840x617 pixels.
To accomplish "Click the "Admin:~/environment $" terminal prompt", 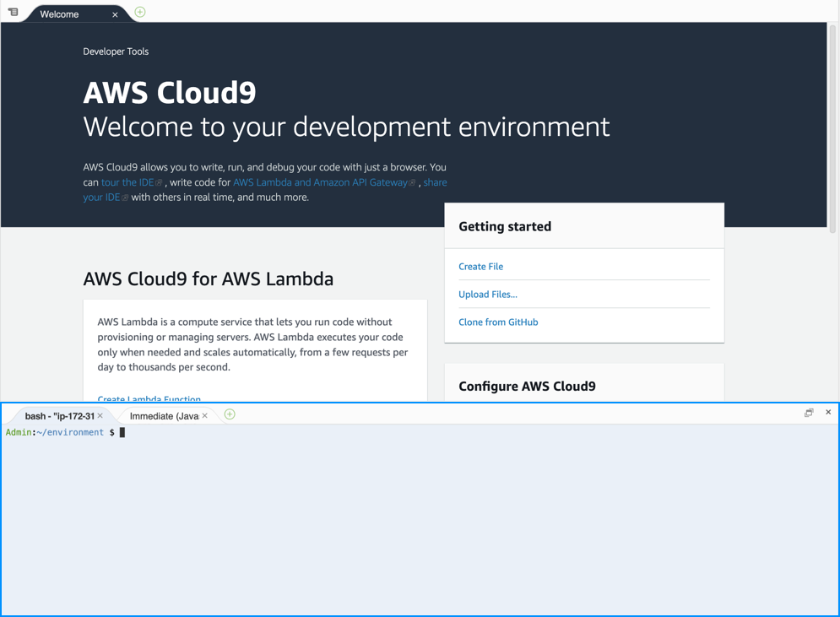I will click(x=60, y=432).
